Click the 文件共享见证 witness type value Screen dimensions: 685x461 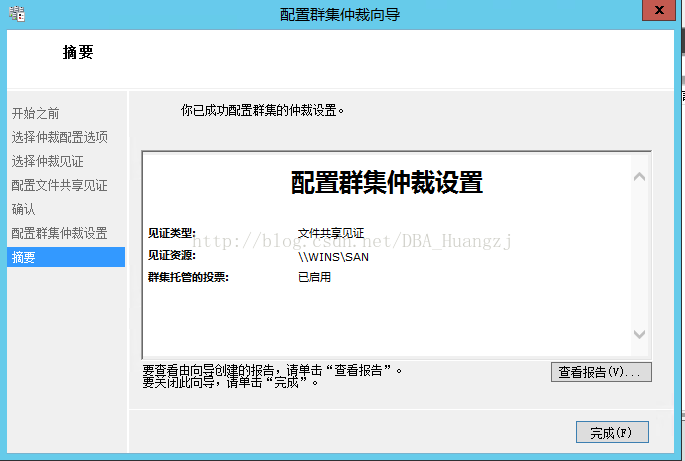point(331,233)
